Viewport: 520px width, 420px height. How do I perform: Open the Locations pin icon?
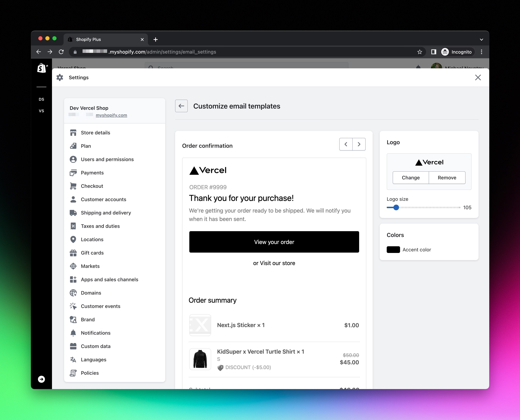coord(73,239)
